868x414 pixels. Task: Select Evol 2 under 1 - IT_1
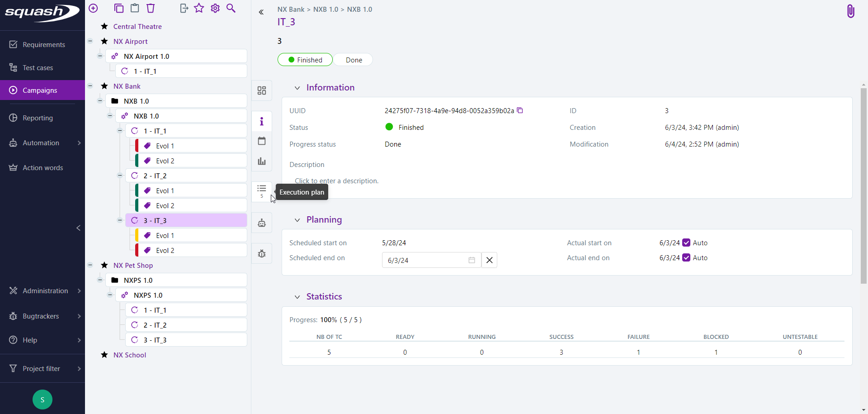pyautogui.click(x=190, y=161)
